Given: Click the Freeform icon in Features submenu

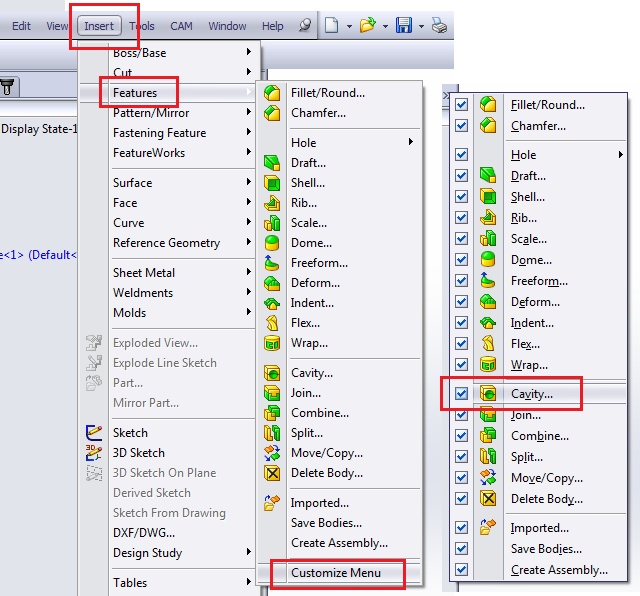Looking at the screenshot, I should [272, 263].
